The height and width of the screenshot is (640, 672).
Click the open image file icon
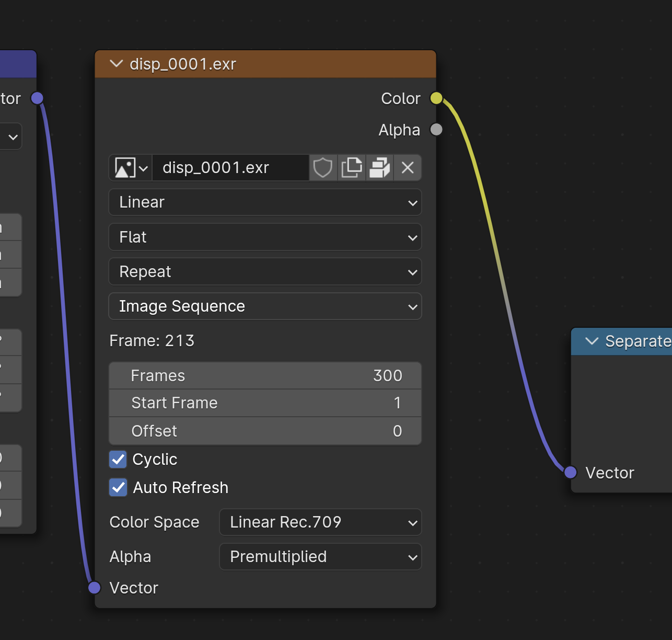(380, 168)
